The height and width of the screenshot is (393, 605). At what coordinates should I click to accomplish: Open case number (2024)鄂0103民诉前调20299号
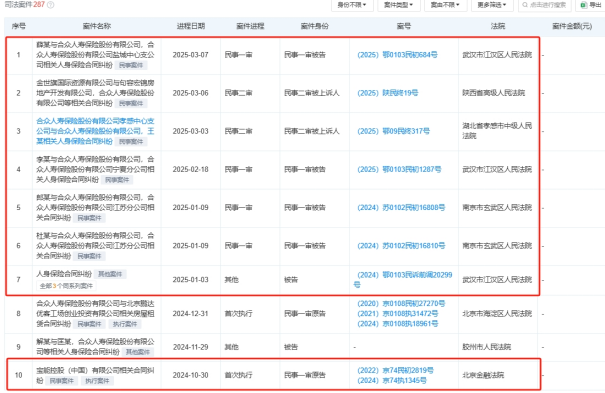(403, 280)
